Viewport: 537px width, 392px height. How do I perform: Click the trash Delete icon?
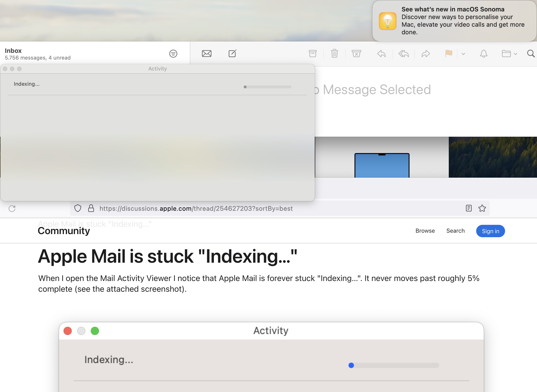coord(334,54)
